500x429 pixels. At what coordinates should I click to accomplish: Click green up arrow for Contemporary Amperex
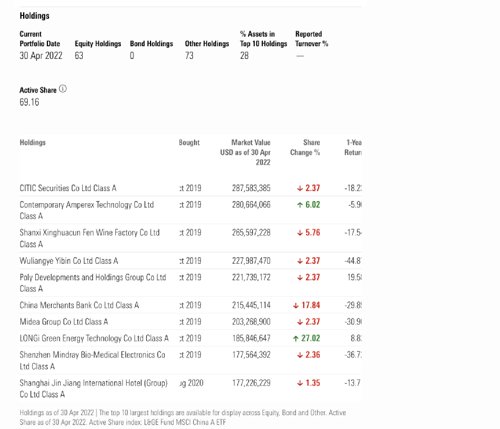point(300,205)
